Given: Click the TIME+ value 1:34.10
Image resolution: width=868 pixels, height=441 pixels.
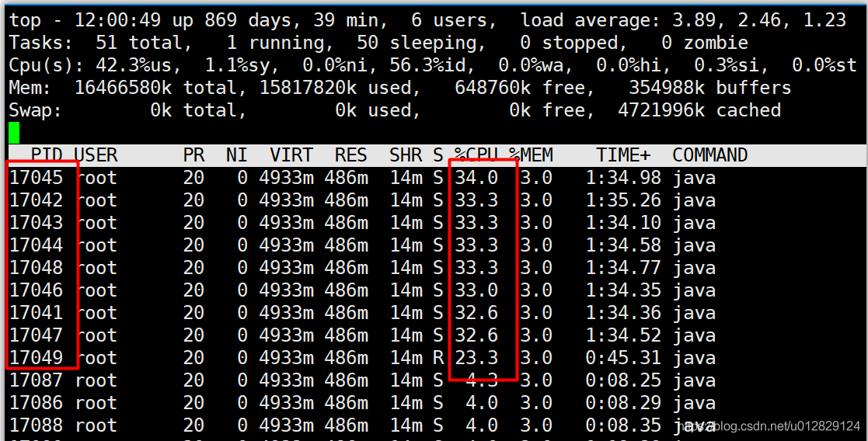Looking at the screenshot, I should (623, 222).
